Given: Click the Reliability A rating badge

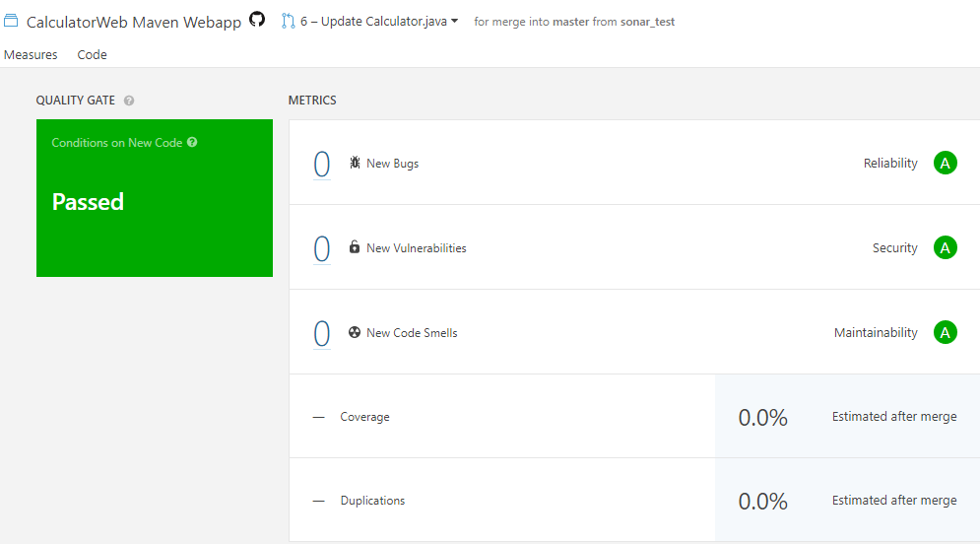Looking at the screenshot, I should point(945,164).
